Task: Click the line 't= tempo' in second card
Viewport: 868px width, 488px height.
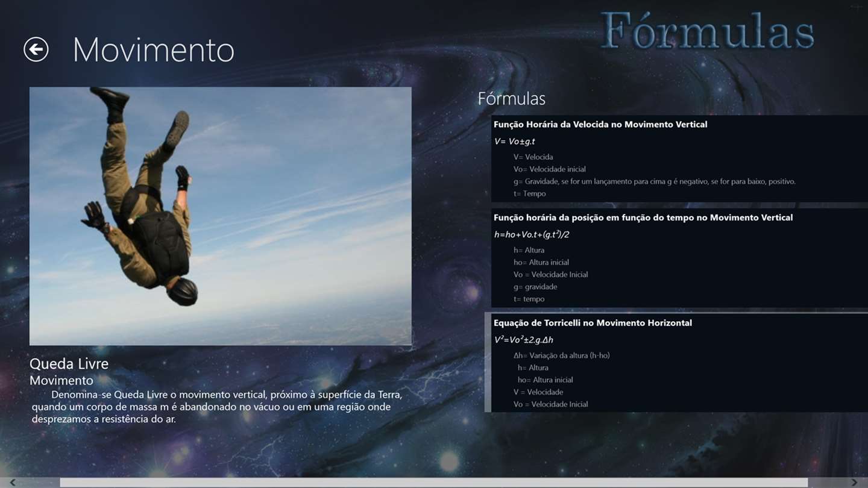Action: click(x=529, y=299)
